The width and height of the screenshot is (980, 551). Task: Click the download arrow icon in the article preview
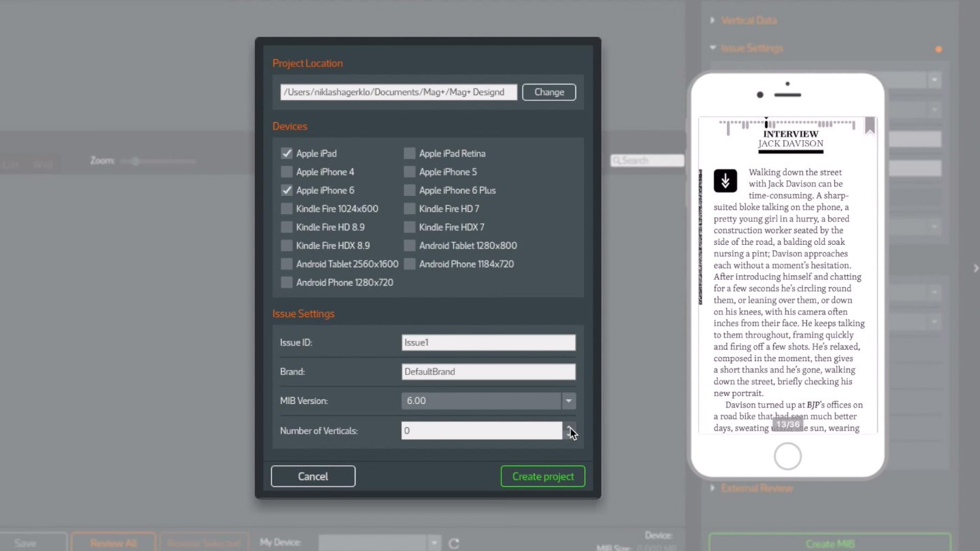click(x=725, y=181)
